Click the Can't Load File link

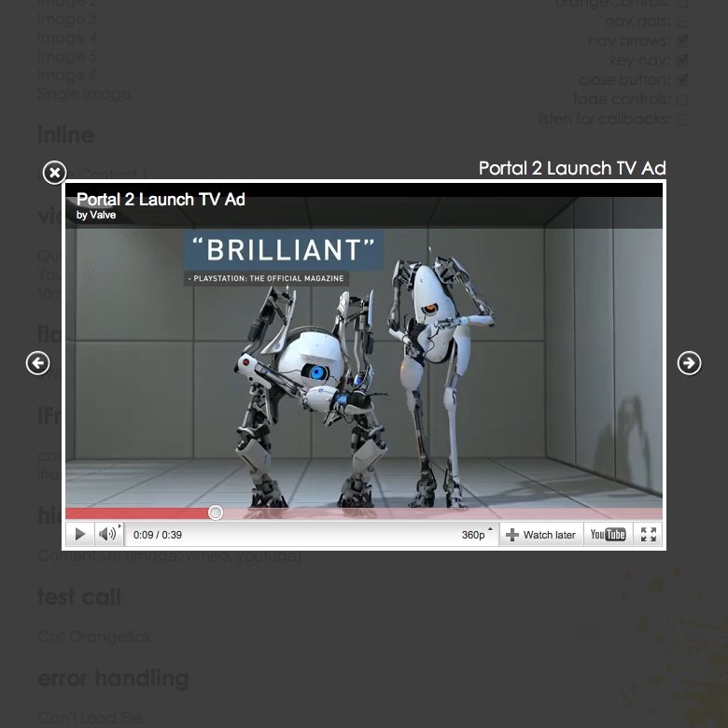[x=91, y=718]
